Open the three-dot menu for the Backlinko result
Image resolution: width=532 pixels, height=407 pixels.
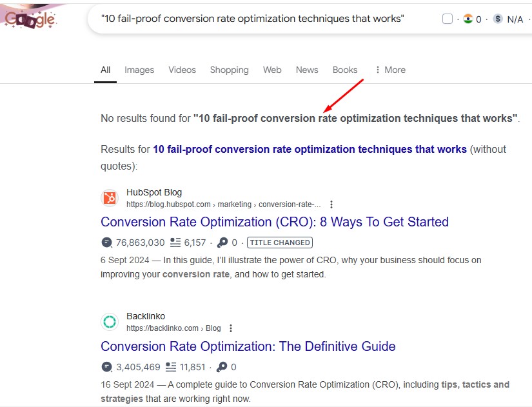[x=231, y=328]
